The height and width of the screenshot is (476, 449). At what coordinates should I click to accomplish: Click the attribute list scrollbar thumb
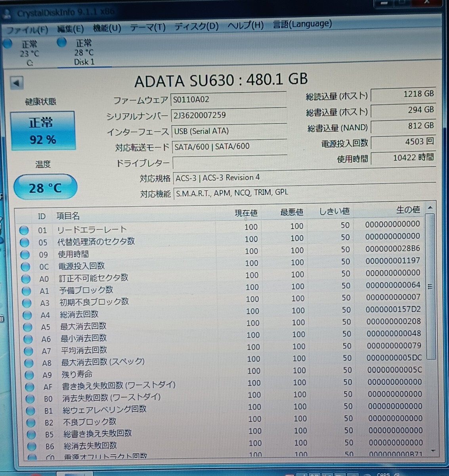click(x=431, y=286)
